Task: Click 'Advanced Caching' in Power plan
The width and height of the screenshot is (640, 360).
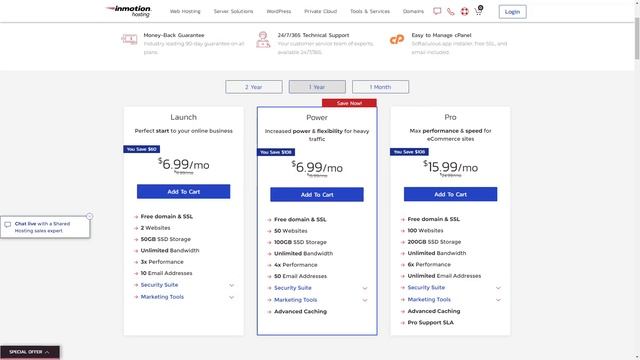Action: [x=300, y=311]
